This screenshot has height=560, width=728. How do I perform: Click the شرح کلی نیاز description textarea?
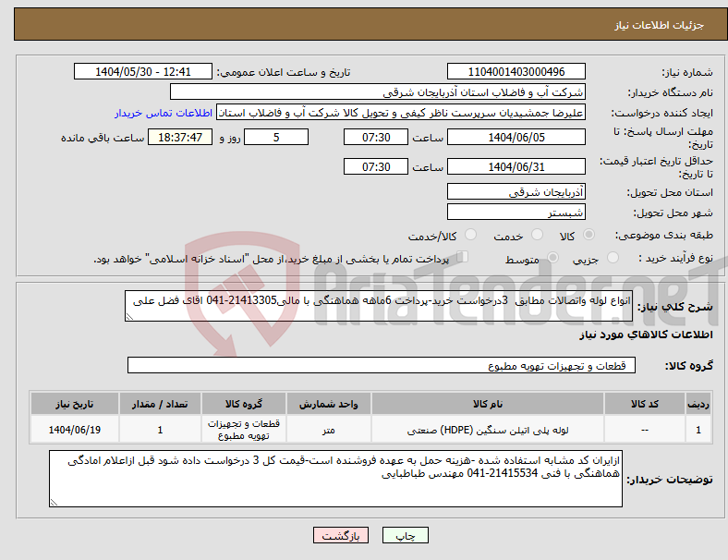click(379, 306)
